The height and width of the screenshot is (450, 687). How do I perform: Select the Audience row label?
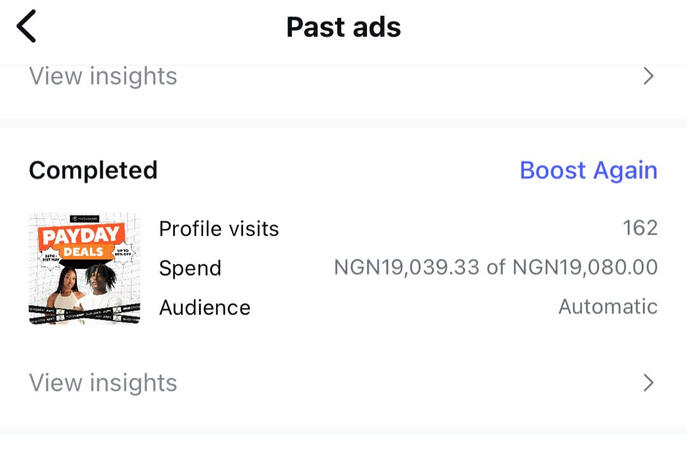[x=205, y=307]
